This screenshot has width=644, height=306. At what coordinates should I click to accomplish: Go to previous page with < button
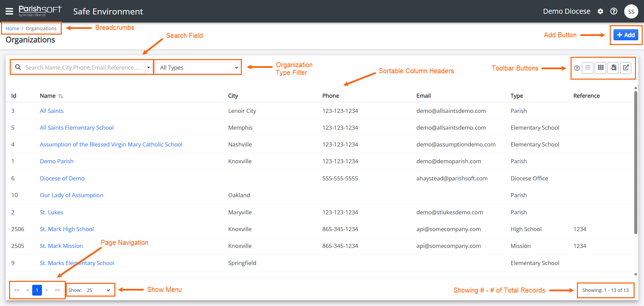click(x=28, y=290)
